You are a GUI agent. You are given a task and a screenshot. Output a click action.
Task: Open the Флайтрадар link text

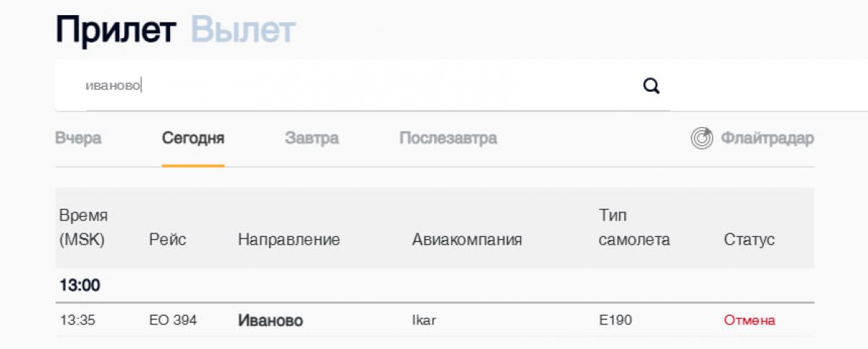tap(767, 138)
